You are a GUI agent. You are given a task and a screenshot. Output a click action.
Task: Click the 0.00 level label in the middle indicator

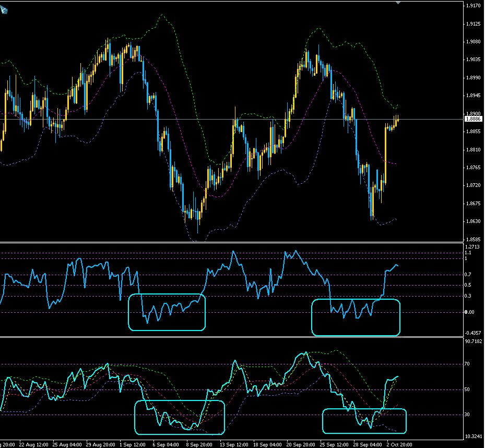pos(469,312)
